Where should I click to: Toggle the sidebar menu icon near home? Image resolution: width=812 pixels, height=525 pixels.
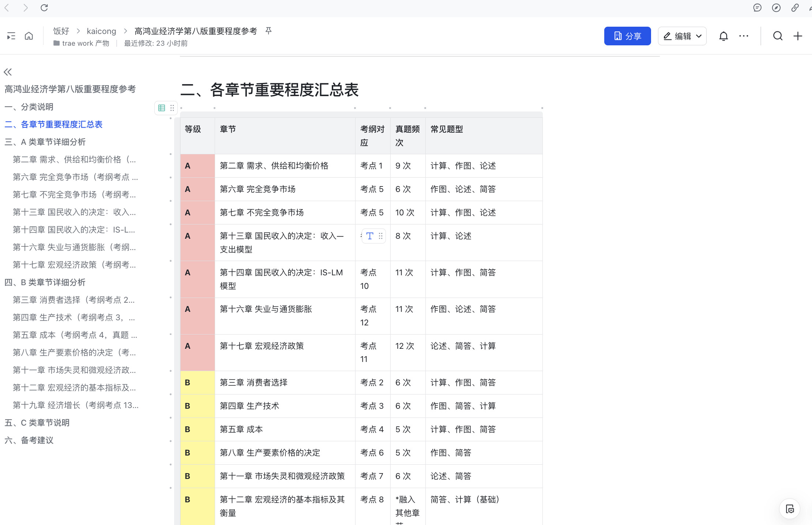(11, 36)
